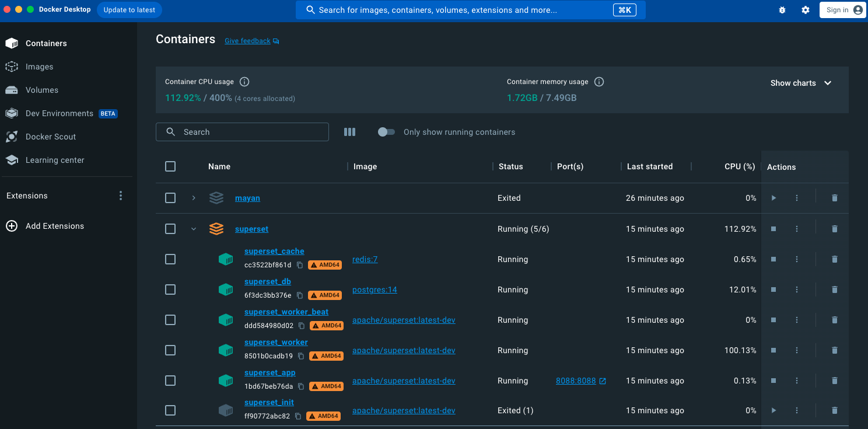Focus the containers Search field
Screen dimensions: 868x429
coord(251,132)
